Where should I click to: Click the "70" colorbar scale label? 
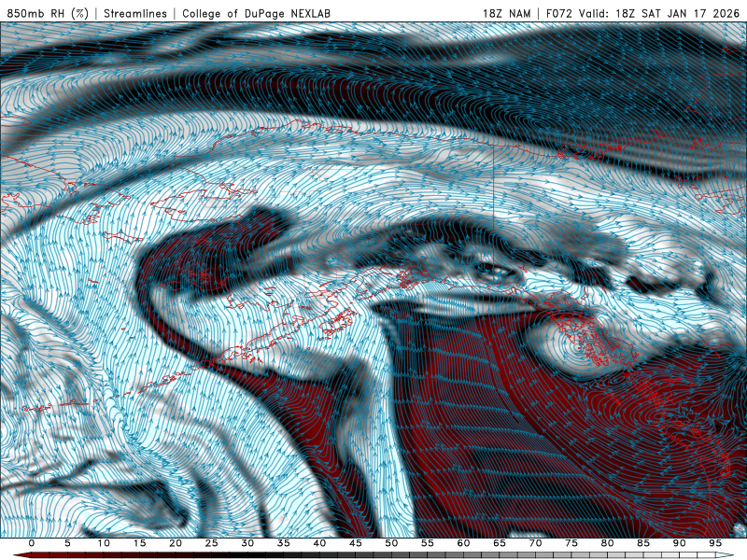point(535,543)
